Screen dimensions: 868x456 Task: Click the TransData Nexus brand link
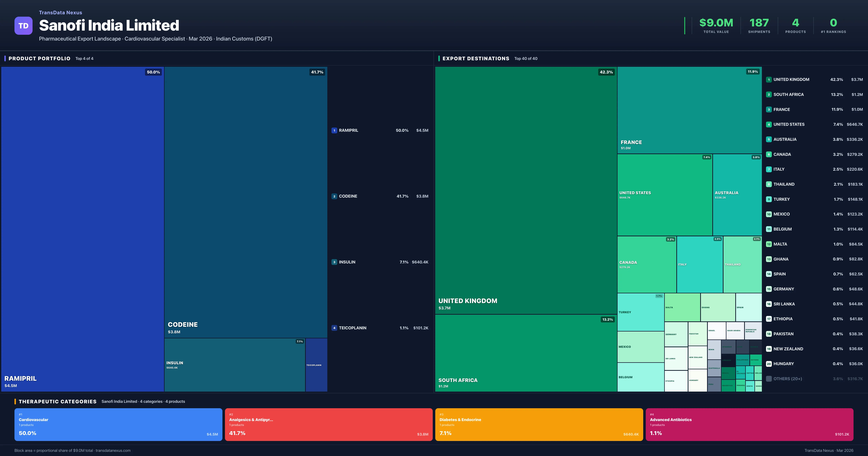tap(61, 12)
